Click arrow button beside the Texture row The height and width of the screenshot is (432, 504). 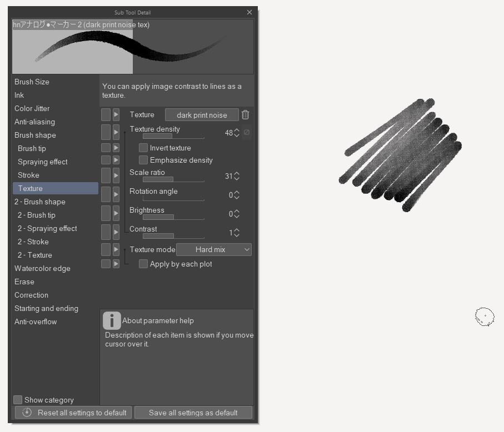pyautogui.click(x=116, y=115)
